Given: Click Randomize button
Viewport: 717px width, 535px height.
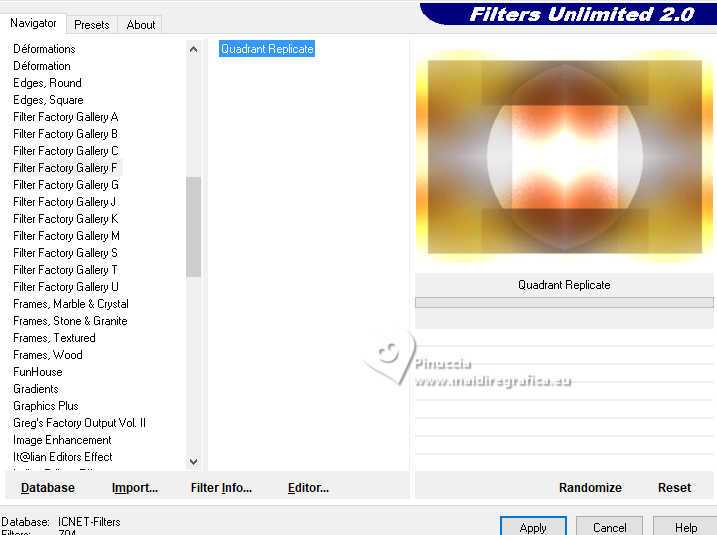Looking at the screenshot, I should pos(590,488).
